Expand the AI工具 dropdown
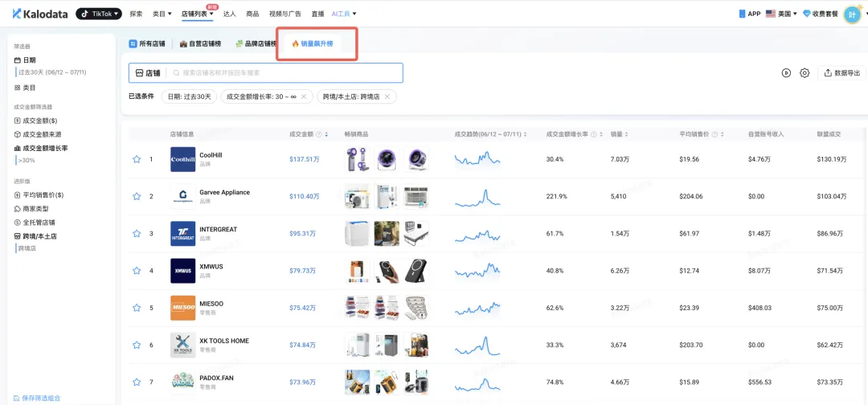Screen dimensions: 868x405 (x=344, y=14)
